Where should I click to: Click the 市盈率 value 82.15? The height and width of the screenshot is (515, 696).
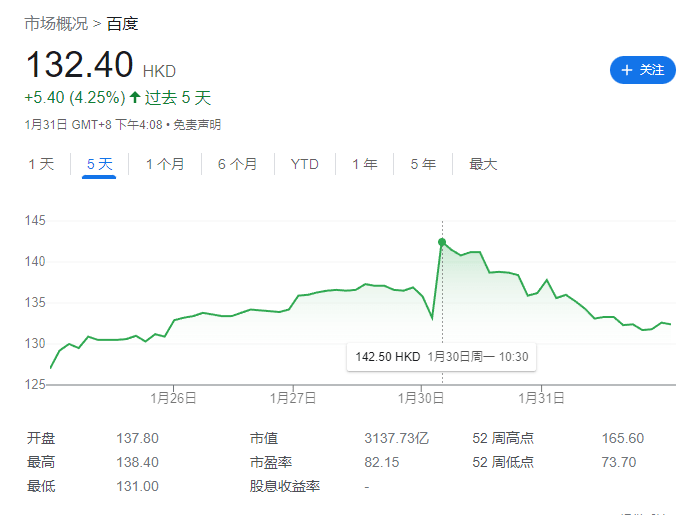pos(382,463)
